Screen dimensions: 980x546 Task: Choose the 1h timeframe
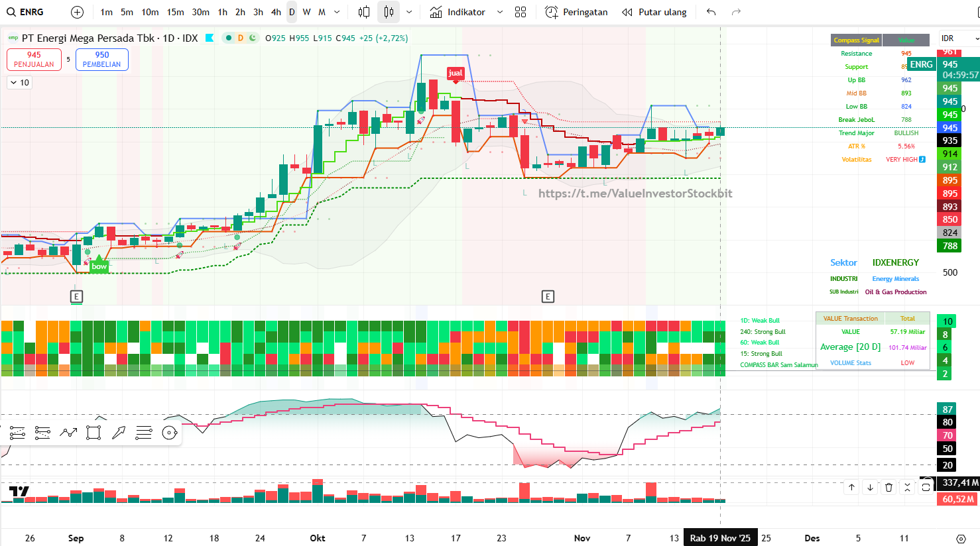click(222, 12)
